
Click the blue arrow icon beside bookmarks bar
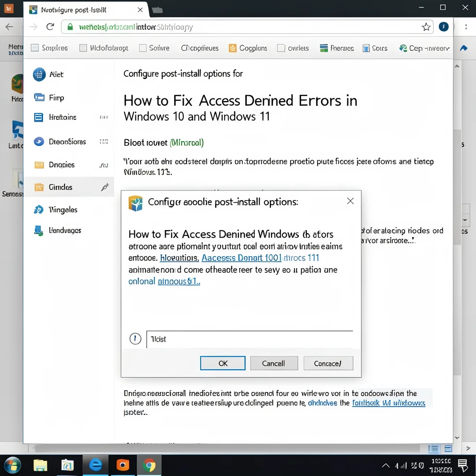(464, 48)
